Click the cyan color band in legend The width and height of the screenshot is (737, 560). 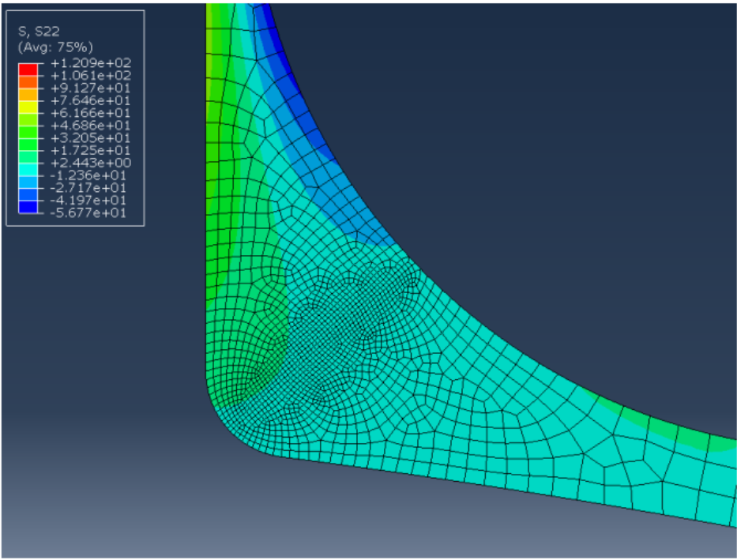pyautogui.click(x=28, y=170)
